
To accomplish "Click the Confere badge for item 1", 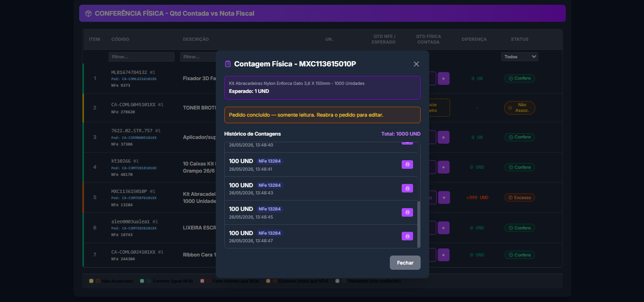I will [x=519, y=78].
